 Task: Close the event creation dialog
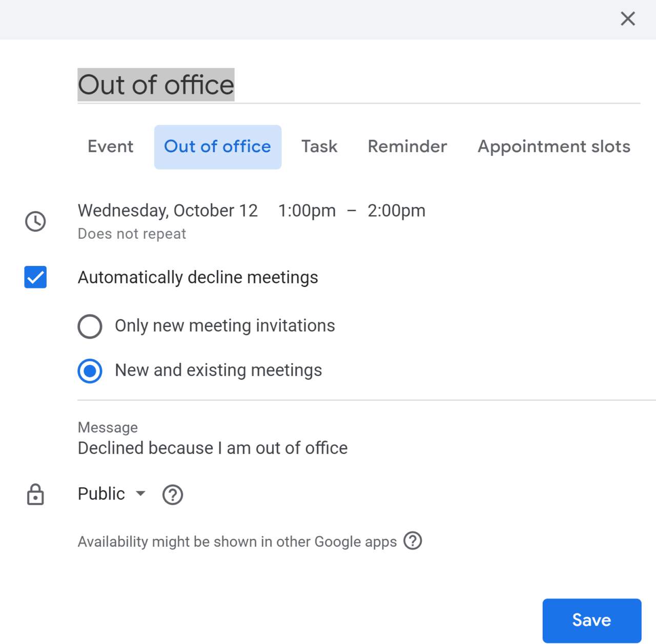tap(627, 18)
